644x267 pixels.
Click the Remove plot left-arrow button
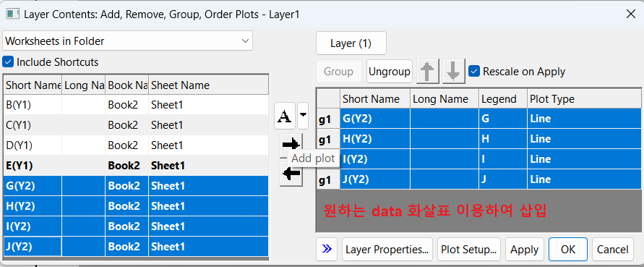[x=291, y=174]
